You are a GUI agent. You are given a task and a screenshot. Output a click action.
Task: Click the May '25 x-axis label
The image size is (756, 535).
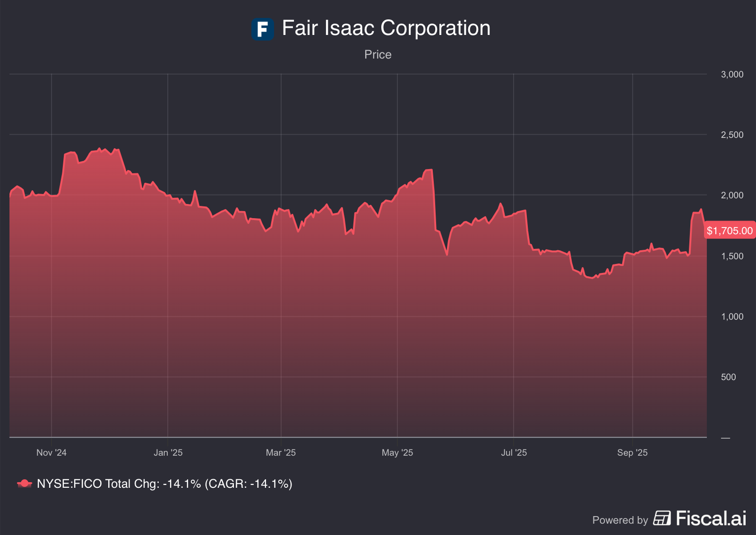point(397,452)
